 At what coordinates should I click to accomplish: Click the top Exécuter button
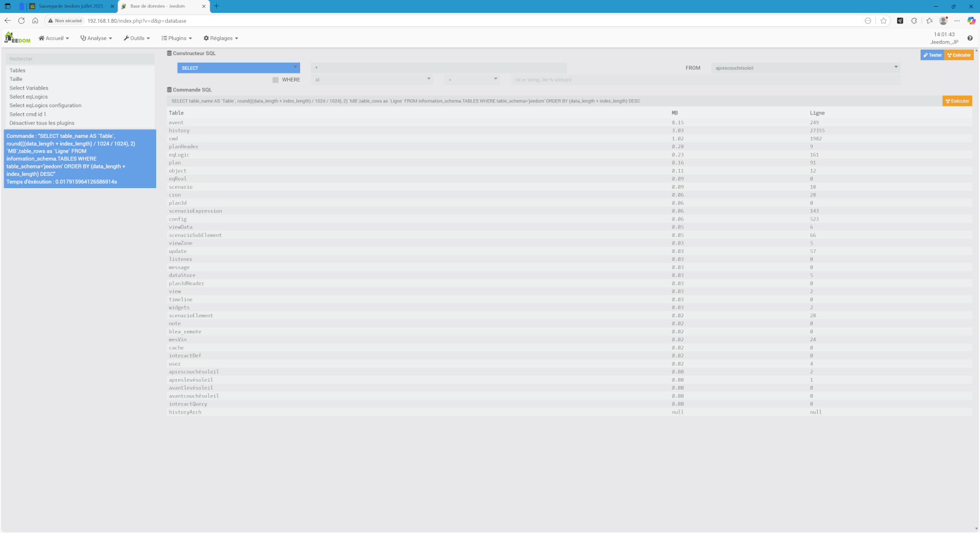point(959,55)
